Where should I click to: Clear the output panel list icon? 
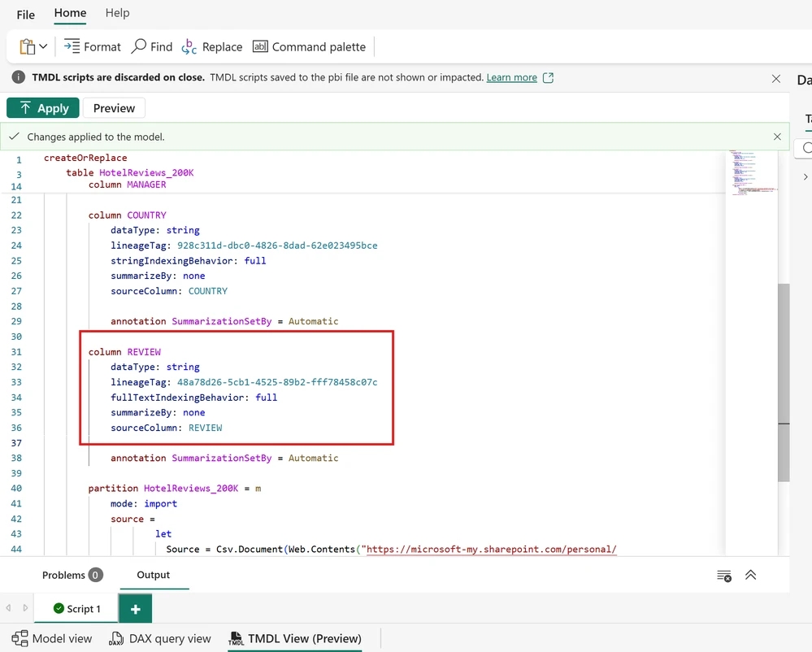pyautogui.click(x=724, y=576)
